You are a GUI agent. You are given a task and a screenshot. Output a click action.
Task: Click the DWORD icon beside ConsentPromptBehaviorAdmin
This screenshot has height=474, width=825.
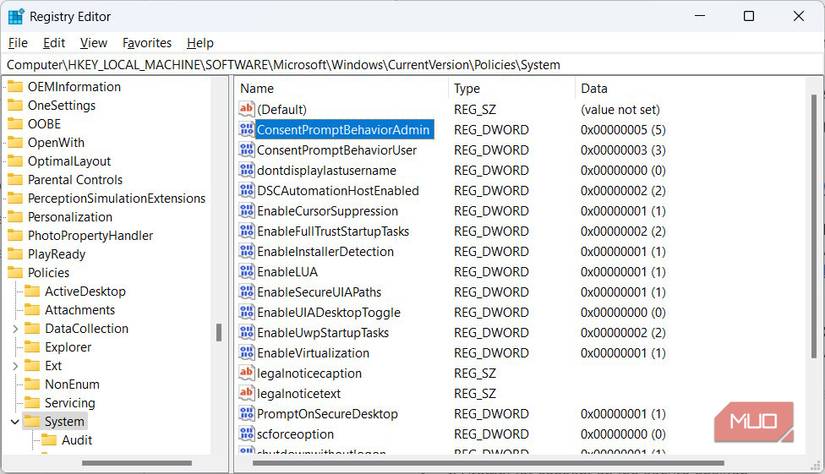(x=246, y=129)
